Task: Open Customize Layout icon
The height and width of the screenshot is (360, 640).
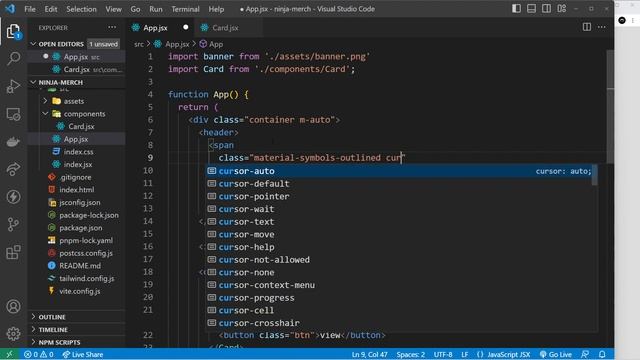Action: click(562, 9)
